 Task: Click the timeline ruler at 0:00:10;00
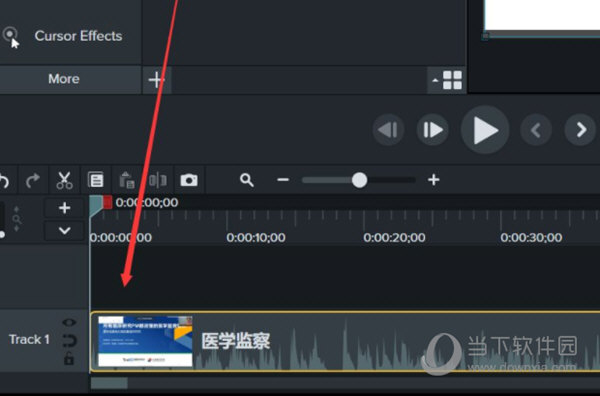pos(256,238)
